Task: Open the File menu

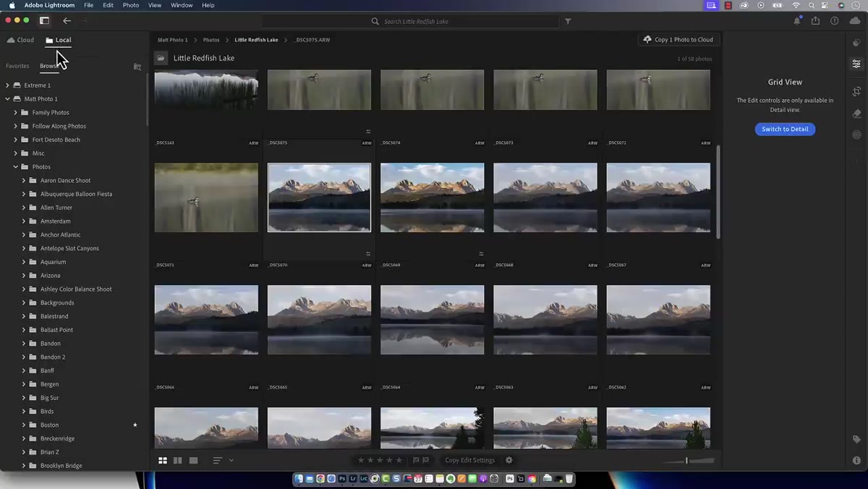Action: (x=88, y=5)
